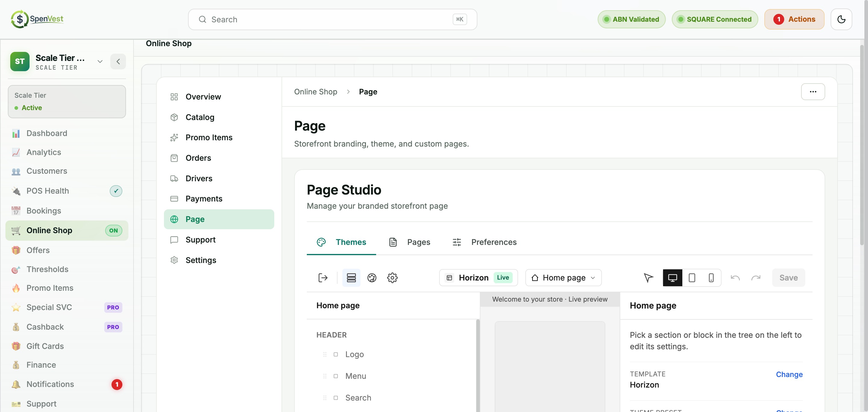Image resolution: width=868 pixels, height=412 pixels.
Task: Open Thresholds in sidebar
Action: (x=67, y=269)
